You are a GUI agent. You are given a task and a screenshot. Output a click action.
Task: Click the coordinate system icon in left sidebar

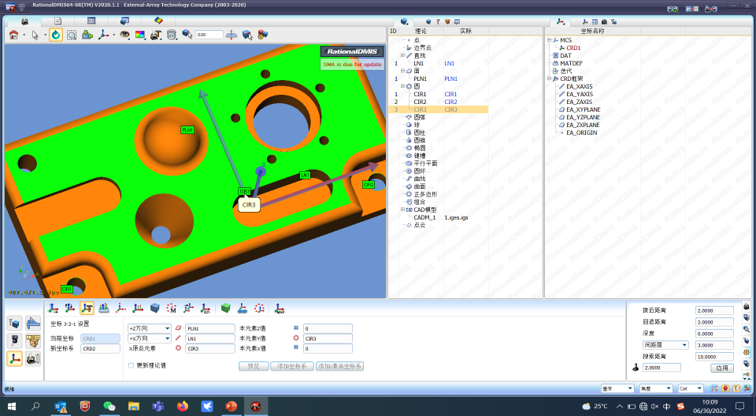point(15,359)
